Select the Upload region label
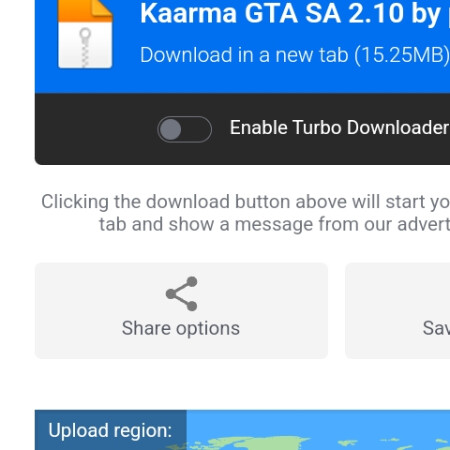This screenshot has width=450, height=450. 110,430
